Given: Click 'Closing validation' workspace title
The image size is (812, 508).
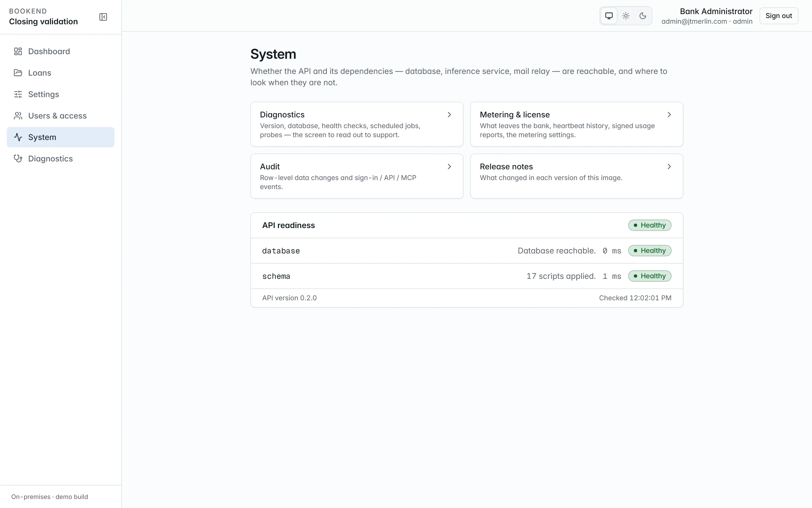Looking at the screenshot, I should (43, 21).
